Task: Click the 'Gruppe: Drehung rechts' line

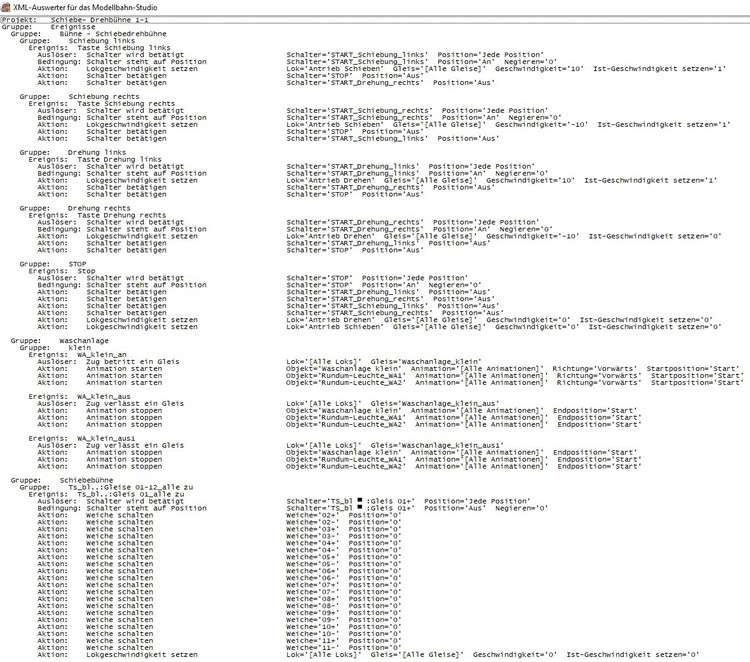Action: pos(75,209)
